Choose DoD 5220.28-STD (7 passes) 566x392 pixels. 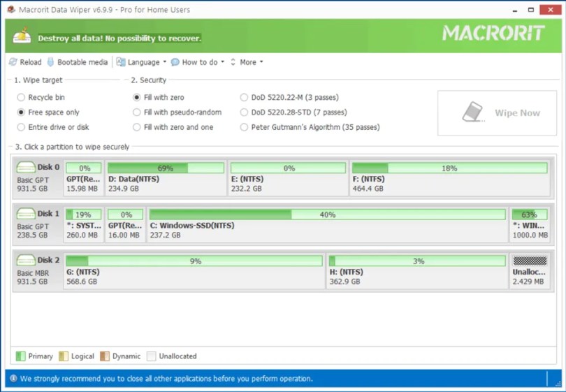pos(244,112)
